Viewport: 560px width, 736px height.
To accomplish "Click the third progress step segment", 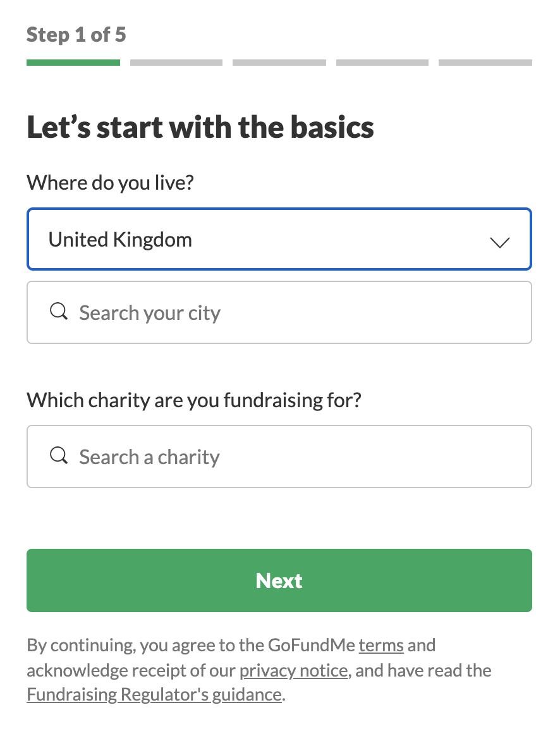I will tap(279, 63).
